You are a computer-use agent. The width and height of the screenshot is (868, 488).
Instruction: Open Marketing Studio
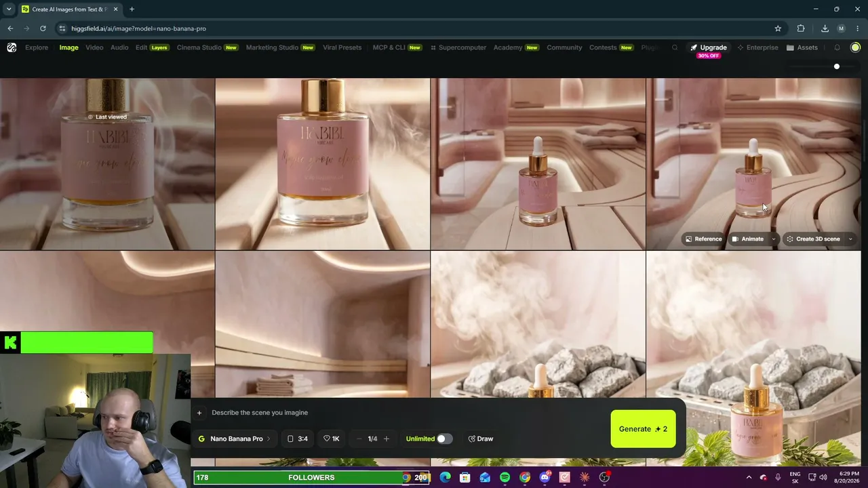click(x=280, y=47)
